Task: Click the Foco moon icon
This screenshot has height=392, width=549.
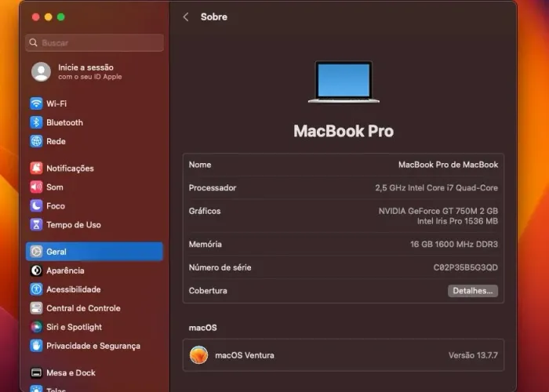Action: point(36,206)
